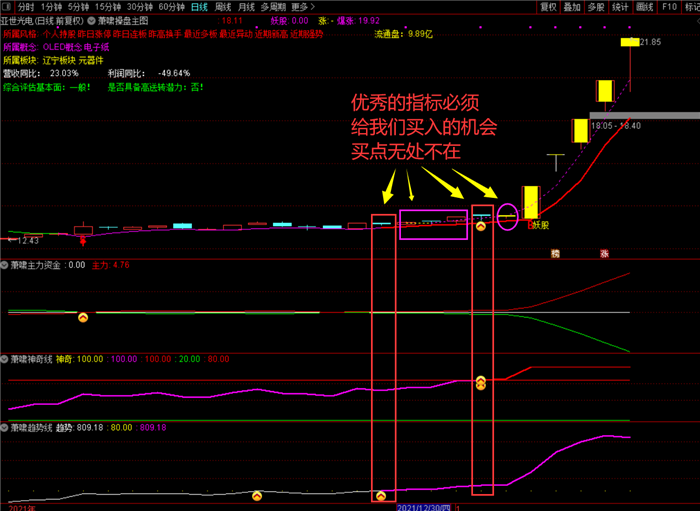Toggle the side panel icon at top-left

tap(6, 7)
